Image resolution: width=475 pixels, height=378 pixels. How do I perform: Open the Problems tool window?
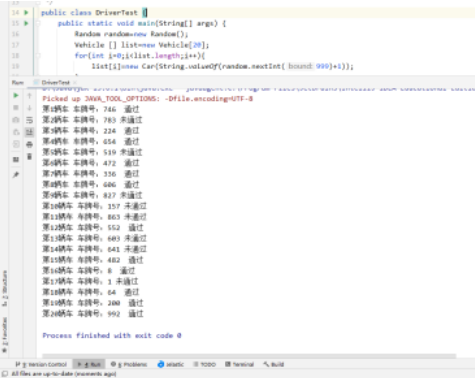coord(129,364)
